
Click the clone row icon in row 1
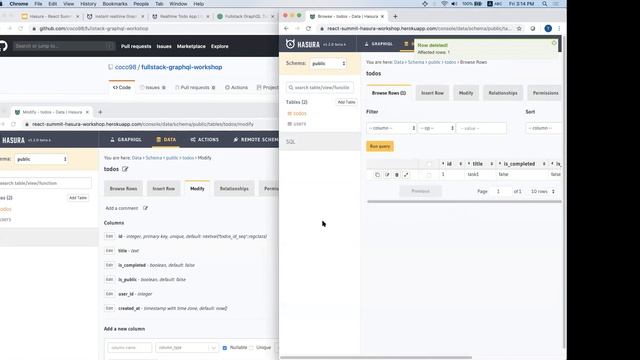(x=378, y=175)
